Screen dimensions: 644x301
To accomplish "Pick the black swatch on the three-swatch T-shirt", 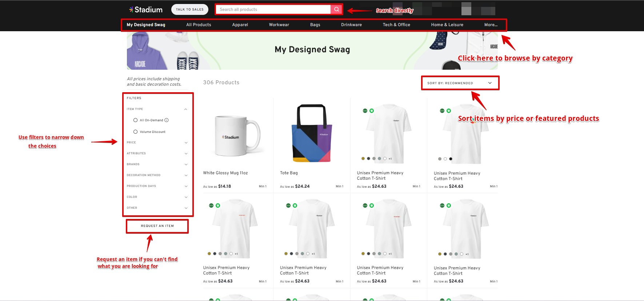I will tap(451, 159).
